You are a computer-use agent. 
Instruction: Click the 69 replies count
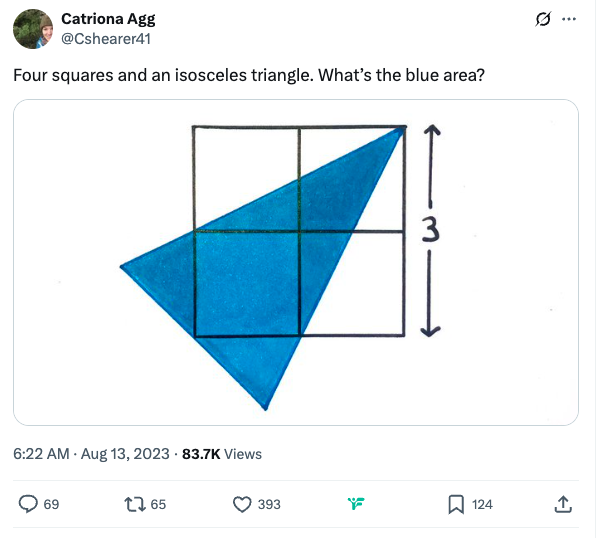click(x=51, y=504)
